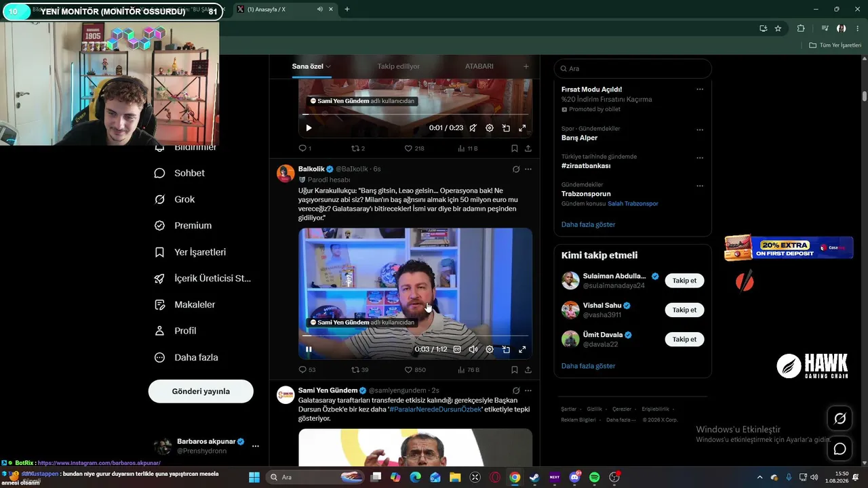Image resolution: width=868 pixels, height=488 pixels.
Task: Unmute the top 0:23 video
Action: pyautogui.click(x=473, y=128)
